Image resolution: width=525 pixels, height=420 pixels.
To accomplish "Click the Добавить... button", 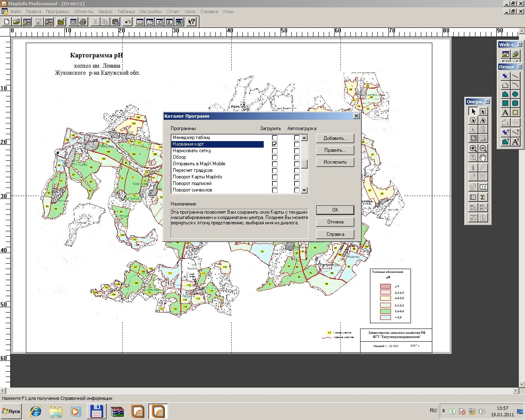I will click(335, 138).
